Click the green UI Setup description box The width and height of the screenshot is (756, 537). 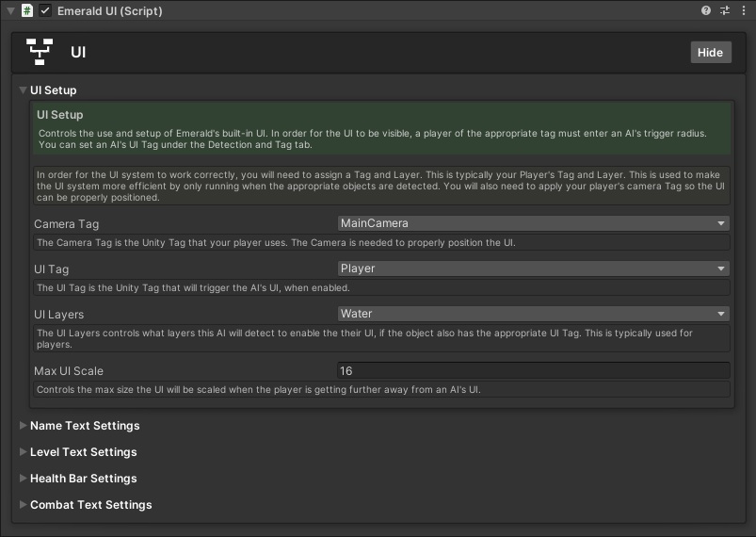coord(381,128)
